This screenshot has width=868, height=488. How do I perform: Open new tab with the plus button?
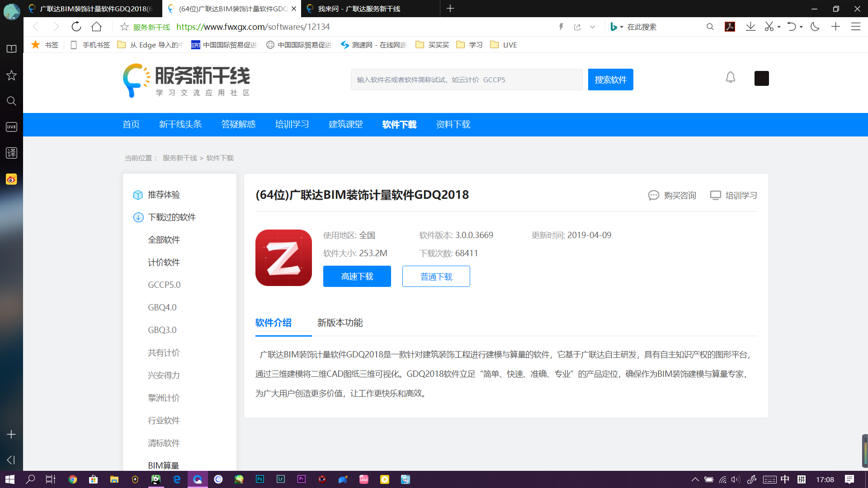(450, 9)
